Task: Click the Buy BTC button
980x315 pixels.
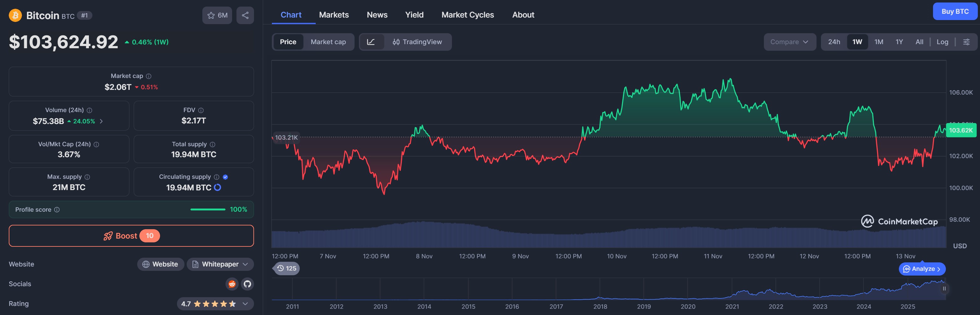Action: pos(955,11)
